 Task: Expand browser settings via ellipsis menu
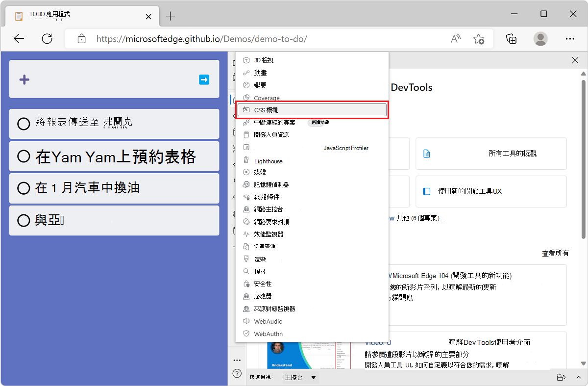tap(570, 39)
